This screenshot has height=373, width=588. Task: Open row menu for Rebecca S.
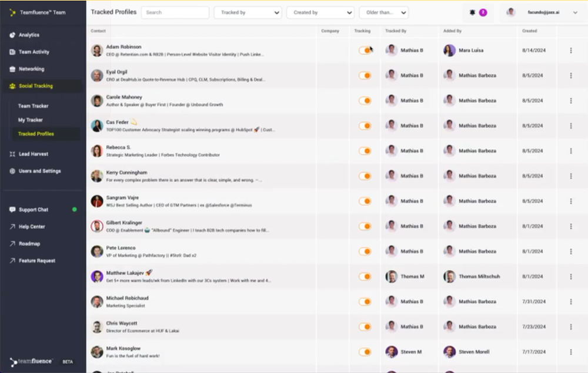tap(571, 150)
